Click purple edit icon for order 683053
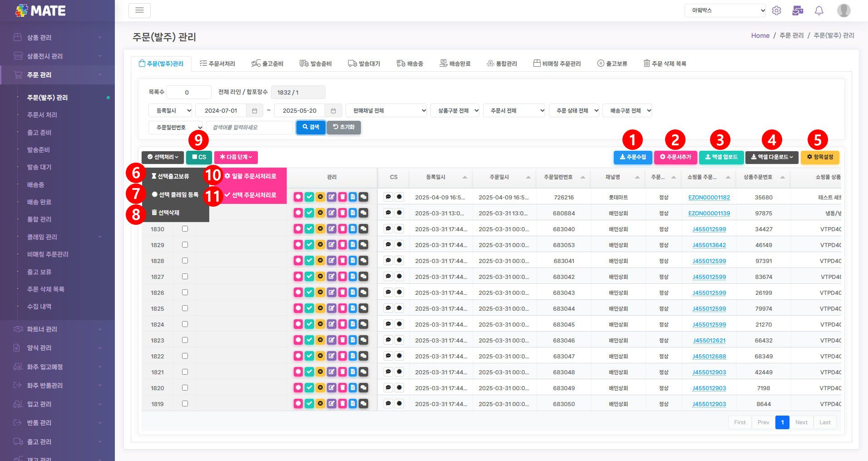Screen dimensions: 868x461 (x=331, y=244)
